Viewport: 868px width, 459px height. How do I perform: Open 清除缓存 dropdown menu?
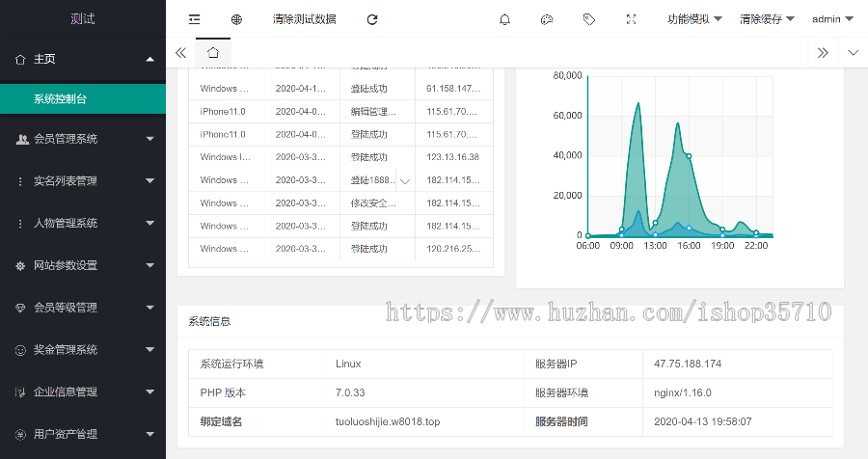coord(768,19)
